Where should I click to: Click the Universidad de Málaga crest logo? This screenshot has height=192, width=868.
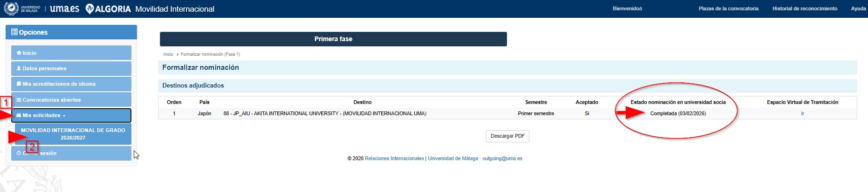11,8
